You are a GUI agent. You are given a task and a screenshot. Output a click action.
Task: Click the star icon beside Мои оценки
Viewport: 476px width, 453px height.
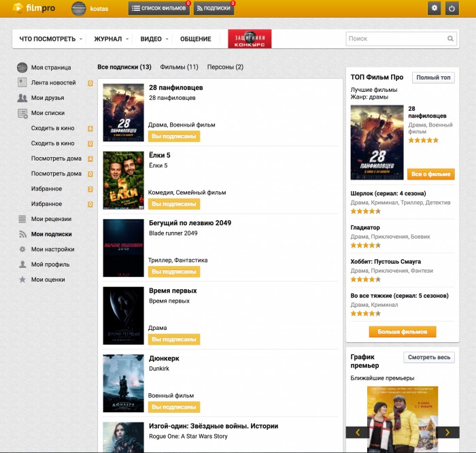click(22, 280)
